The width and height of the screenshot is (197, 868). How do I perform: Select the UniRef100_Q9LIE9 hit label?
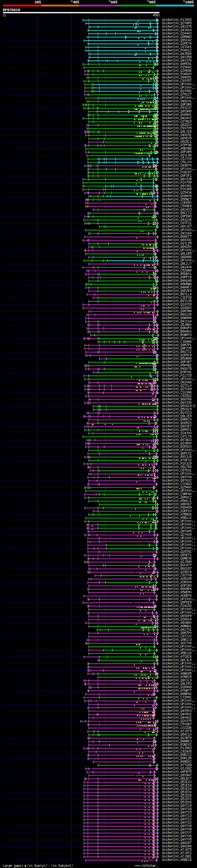pos(177,416)
